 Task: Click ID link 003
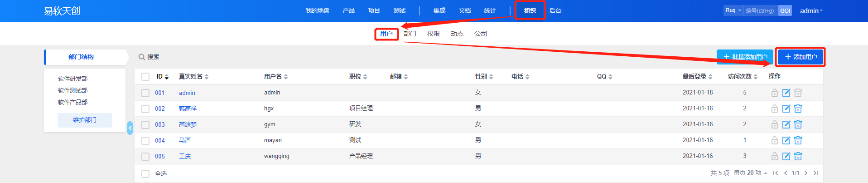(160, 124)
